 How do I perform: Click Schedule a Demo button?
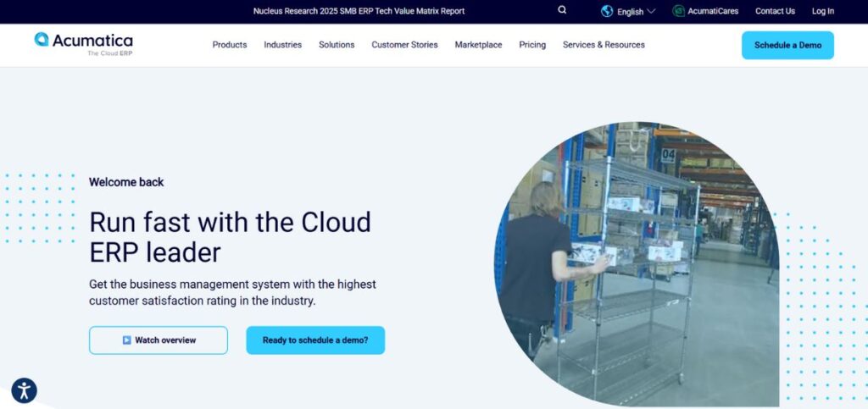(x=787, y=46)
